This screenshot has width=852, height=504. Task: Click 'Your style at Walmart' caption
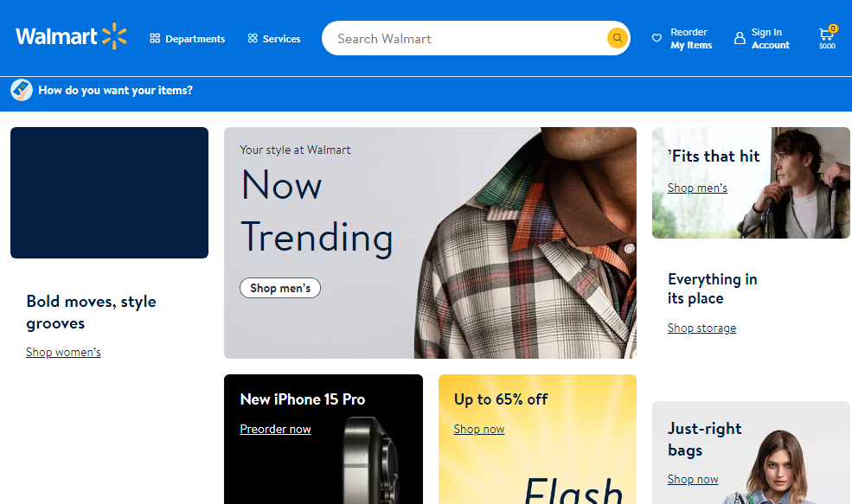click(295, 150)
